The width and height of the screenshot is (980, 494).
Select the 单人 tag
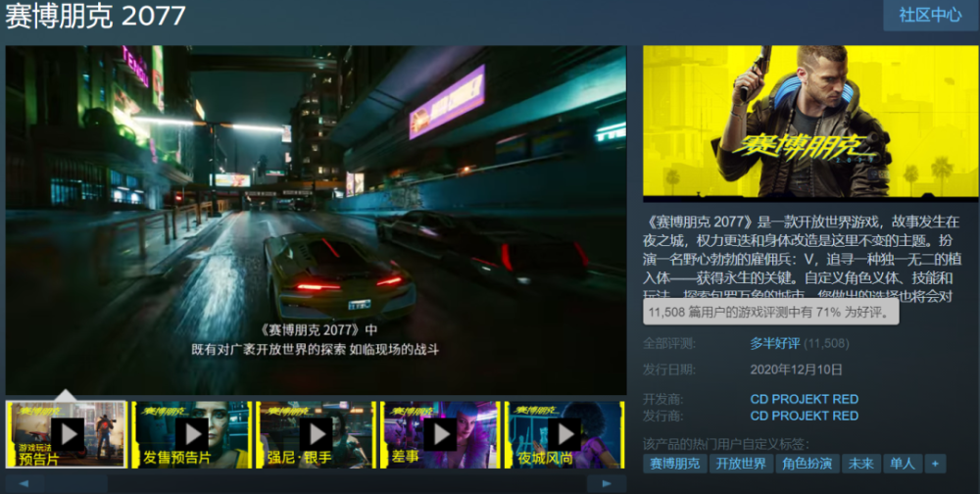pos(903,464)
